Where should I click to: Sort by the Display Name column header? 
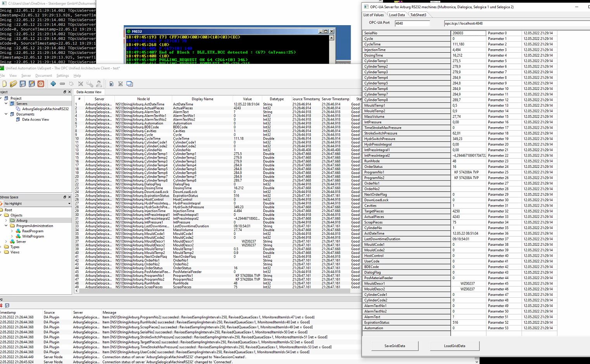point(202,99)
